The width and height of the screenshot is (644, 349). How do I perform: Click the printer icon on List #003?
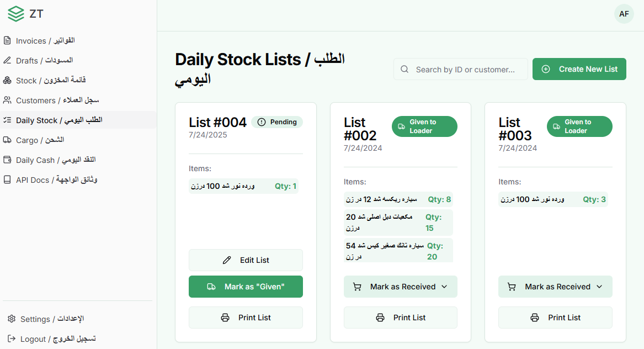[x=534, y=318]
